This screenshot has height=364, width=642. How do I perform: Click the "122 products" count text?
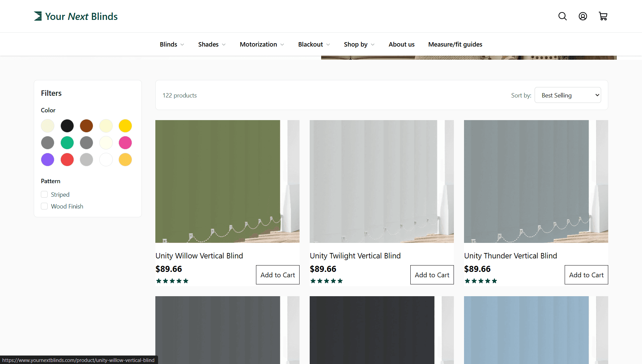click(x=180, y=95)
